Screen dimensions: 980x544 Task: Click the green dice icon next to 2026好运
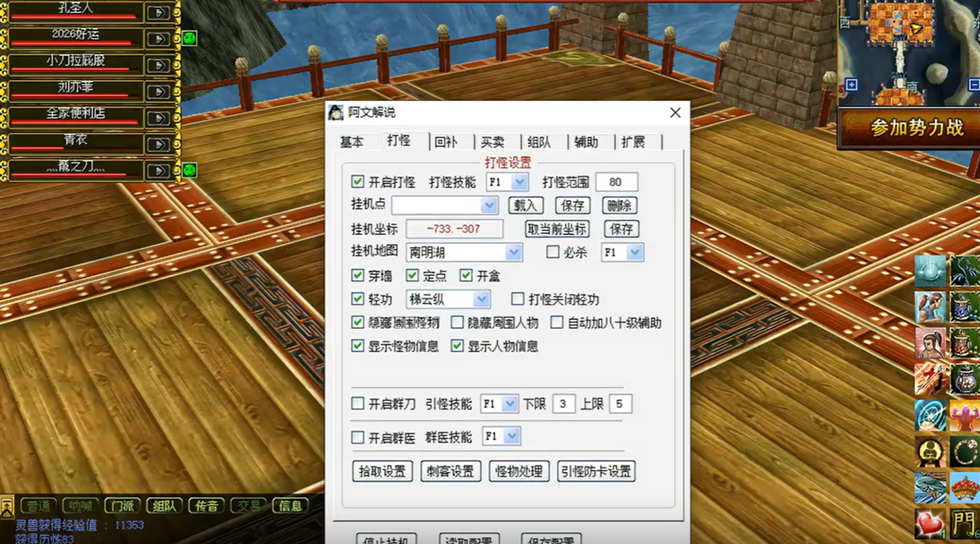(189, 38)
